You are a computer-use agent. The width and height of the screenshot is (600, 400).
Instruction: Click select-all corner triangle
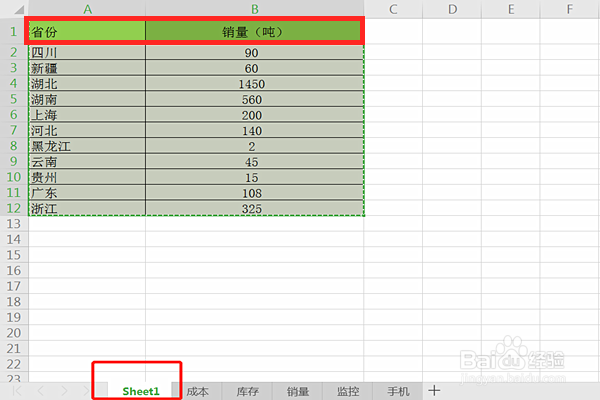coord(18,9)
